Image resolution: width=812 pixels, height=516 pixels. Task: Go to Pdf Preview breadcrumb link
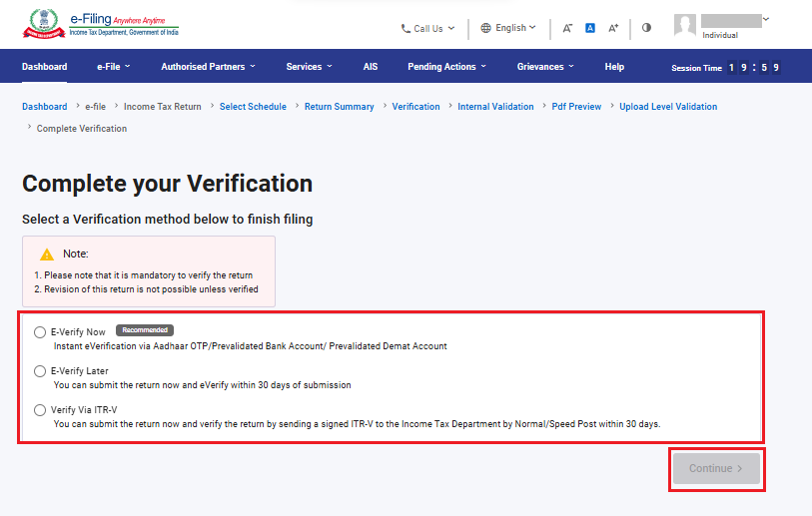pyautogui.click(x=576, y=107)
